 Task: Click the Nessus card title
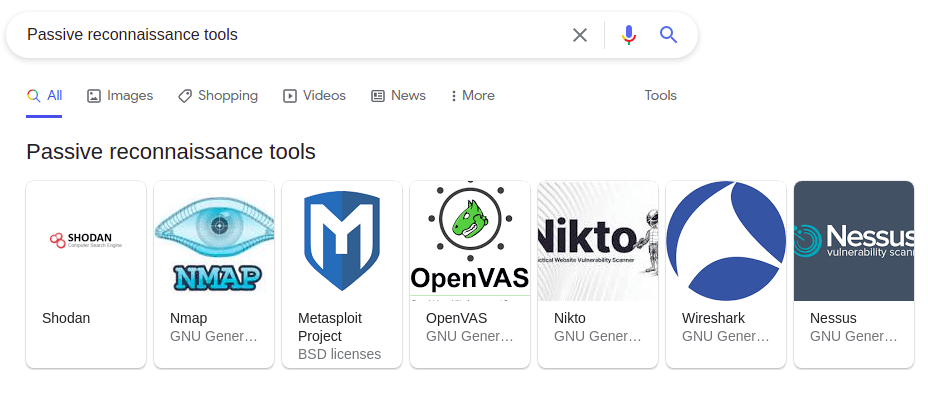833,319
